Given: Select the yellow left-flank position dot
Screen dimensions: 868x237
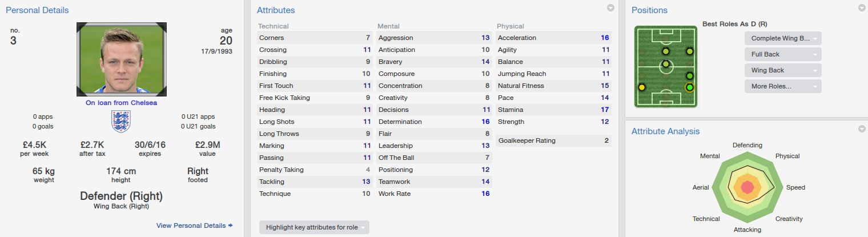Looking at the screenshot, I should point(642,87).
